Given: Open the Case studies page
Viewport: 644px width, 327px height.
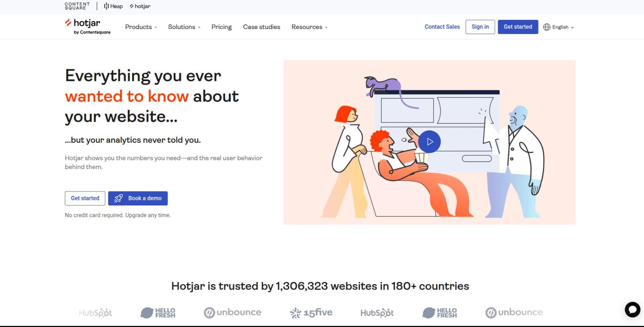Looking at the screenshot, I should [261, 27].
